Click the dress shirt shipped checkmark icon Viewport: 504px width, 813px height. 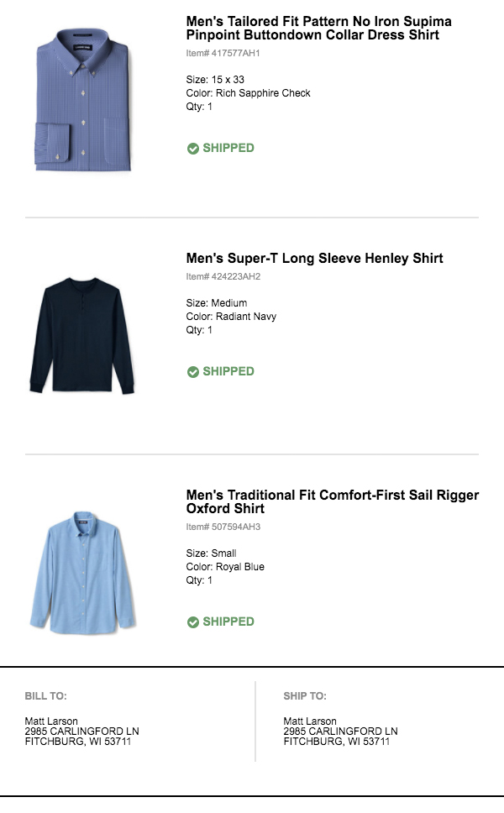coord(192,149)
